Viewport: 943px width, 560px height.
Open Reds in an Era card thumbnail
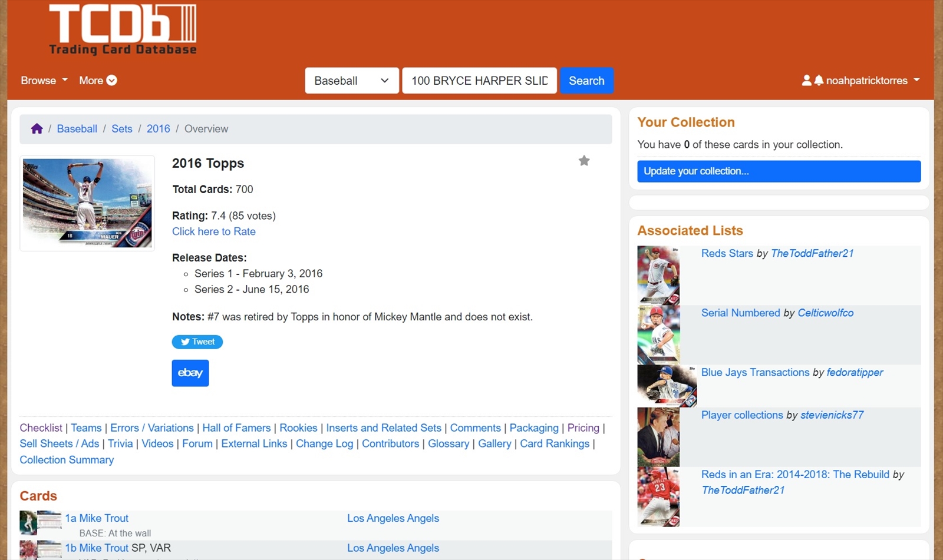(x=658, y=496)
